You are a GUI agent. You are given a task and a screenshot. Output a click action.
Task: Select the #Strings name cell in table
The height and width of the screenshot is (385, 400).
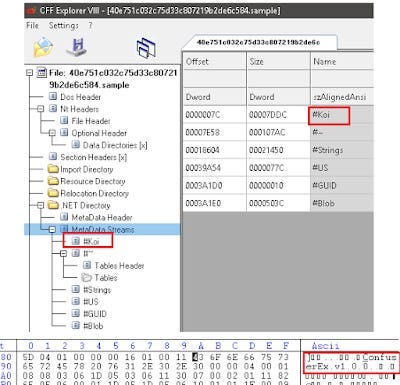click(342, 150)
